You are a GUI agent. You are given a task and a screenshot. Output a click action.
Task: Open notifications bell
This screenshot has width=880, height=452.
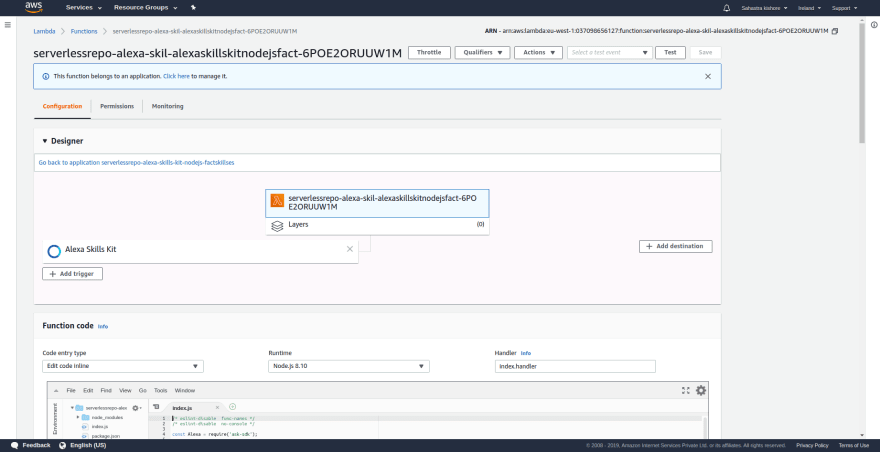[727, 8]
